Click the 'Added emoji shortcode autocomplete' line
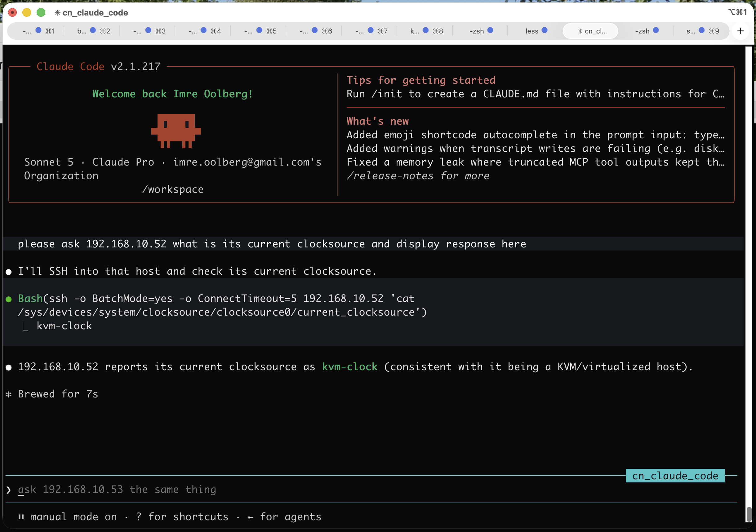This screenshot has width=756, height=532. pyautogui.click(x=536, y=135)
